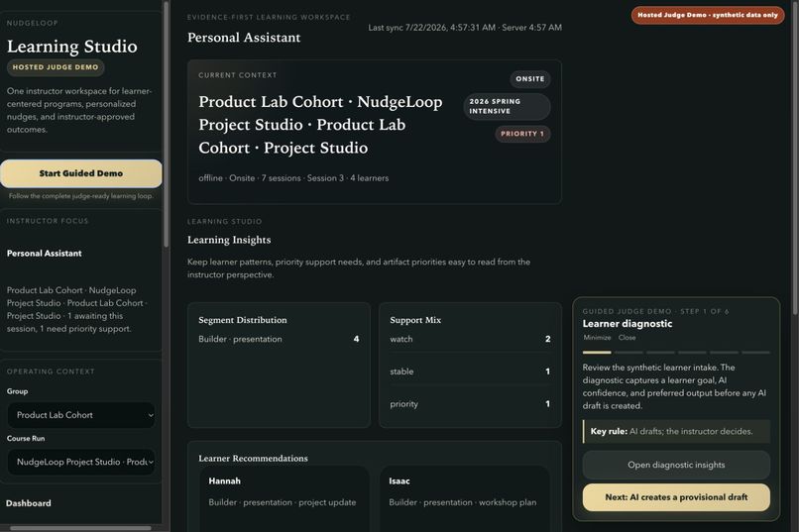Select Personal Assistant in Instructor Focus
The image size is (799, 532).
45,253
